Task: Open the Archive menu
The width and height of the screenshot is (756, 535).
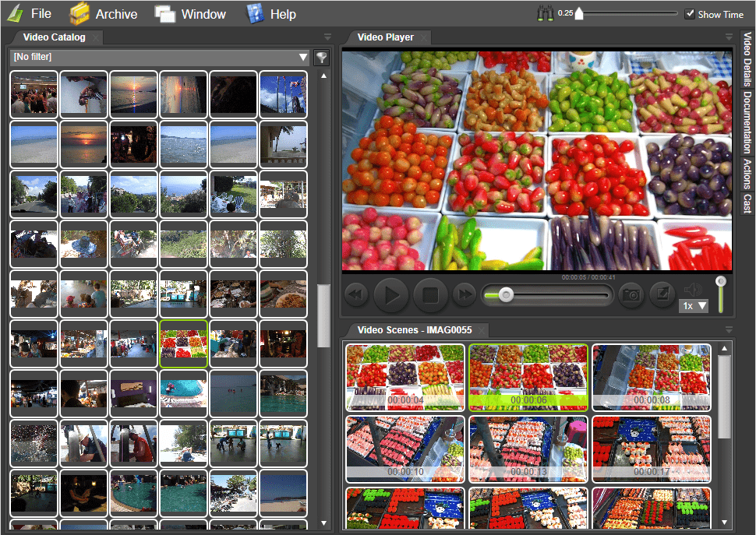Action: pos(104,14)
